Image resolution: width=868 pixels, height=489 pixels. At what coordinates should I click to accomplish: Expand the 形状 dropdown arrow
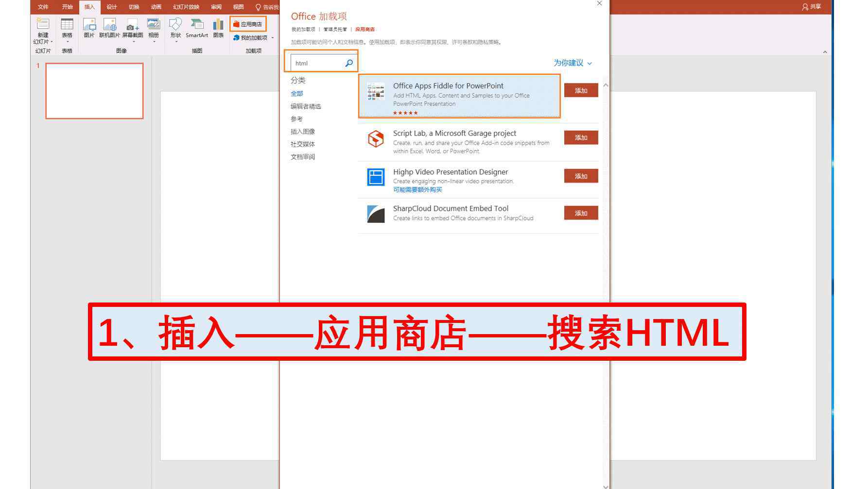(176, 42)
